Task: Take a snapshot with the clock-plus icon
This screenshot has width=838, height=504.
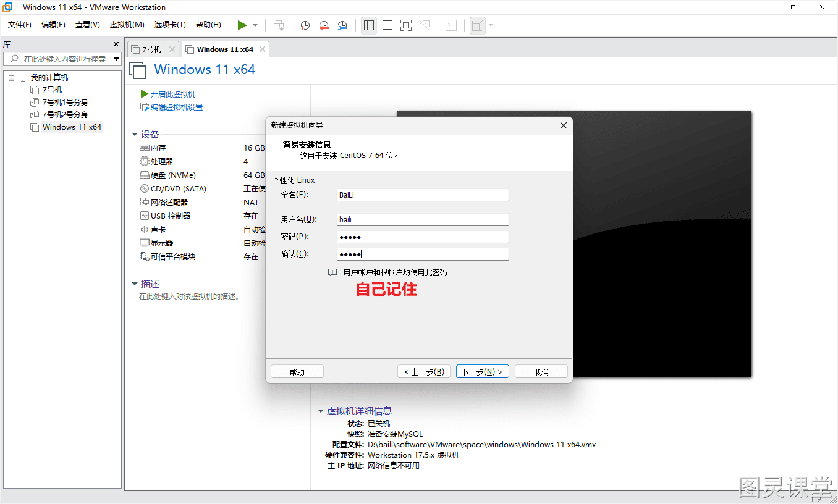Action: click(305, 25)
